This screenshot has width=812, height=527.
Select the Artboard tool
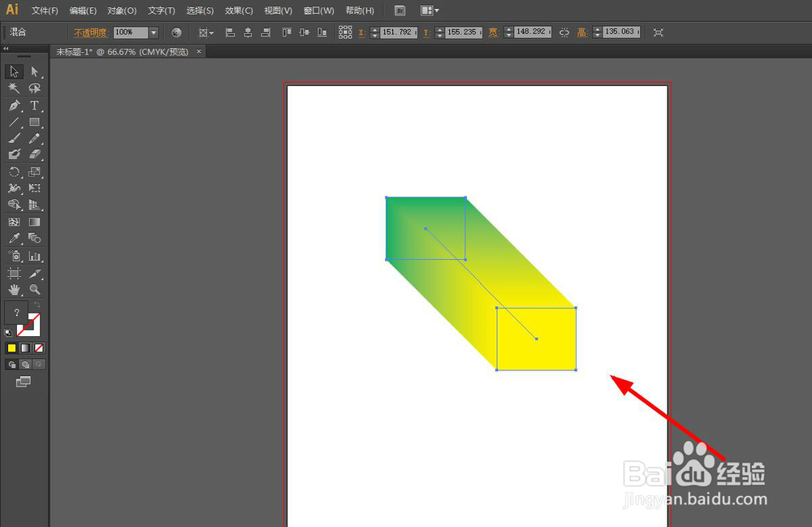click(x=14, y=273)
